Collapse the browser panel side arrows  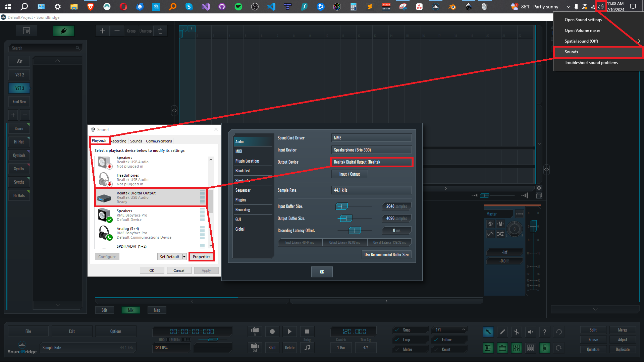pyautogui.click(x=174, y=111)
